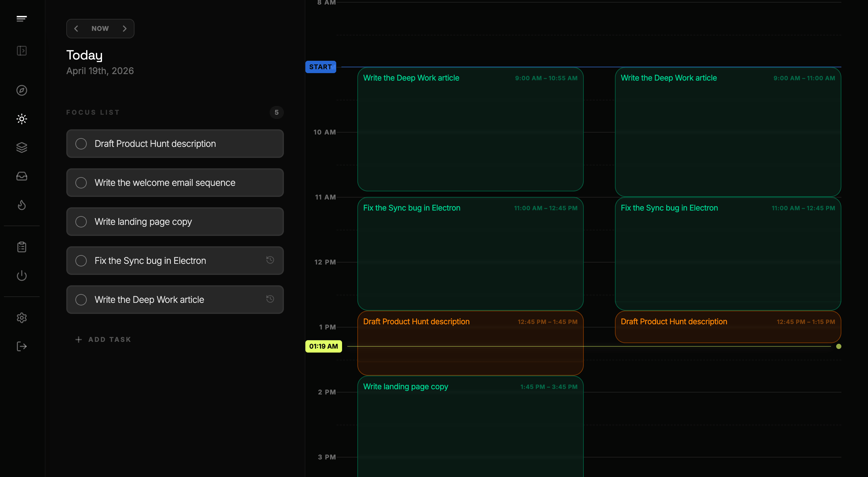Click ADD TASK under the focus list
The height and width of the screenshot is (477, 868).
tap(103, 340)
